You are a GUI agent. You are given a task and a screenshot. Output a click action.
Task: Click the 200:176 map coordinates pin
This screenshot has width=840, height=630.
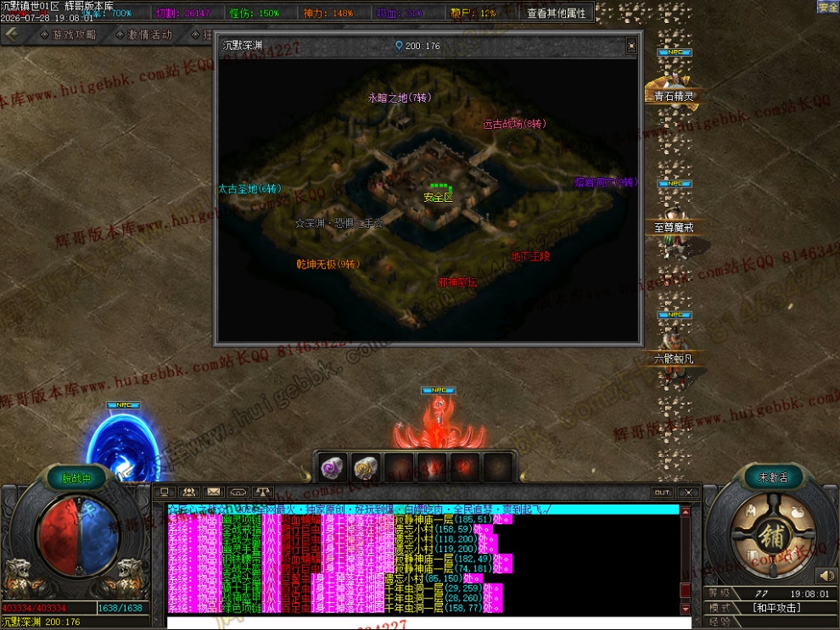[x=417, y=46]
